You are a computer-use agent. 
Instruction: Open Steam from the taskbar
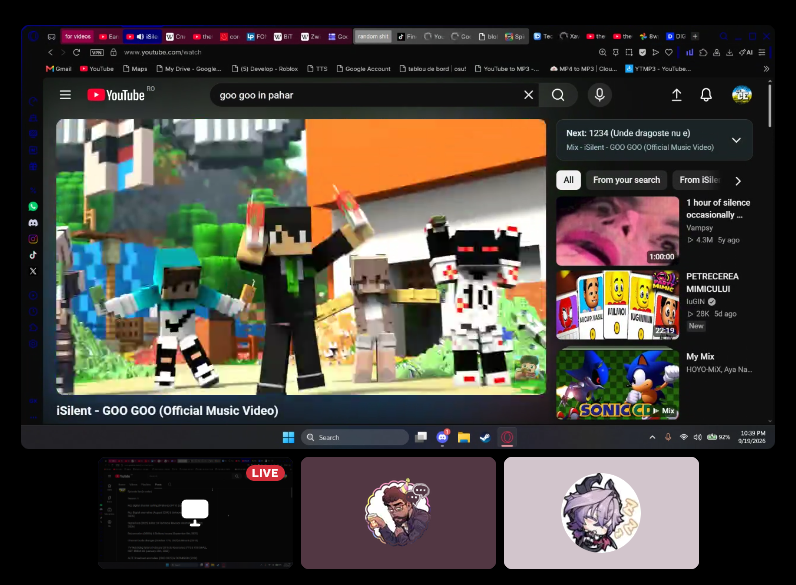click(485, 437)
